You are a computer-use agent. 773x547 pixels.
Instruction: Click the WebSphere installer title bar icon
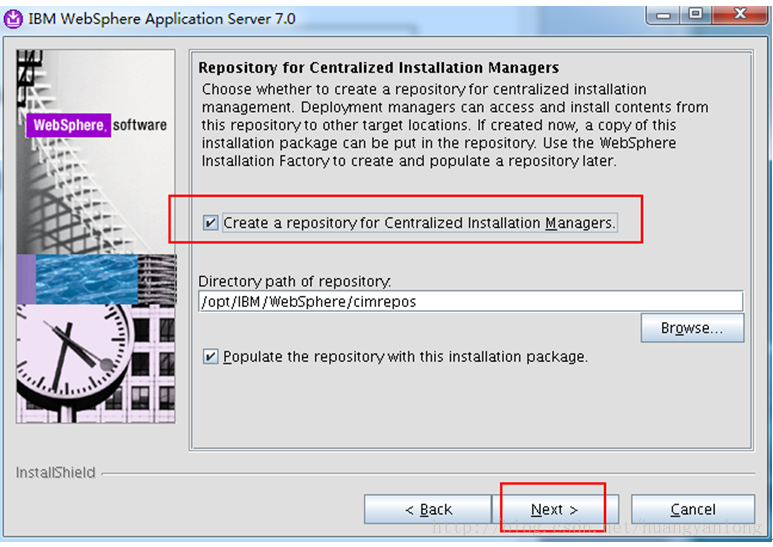13,19
